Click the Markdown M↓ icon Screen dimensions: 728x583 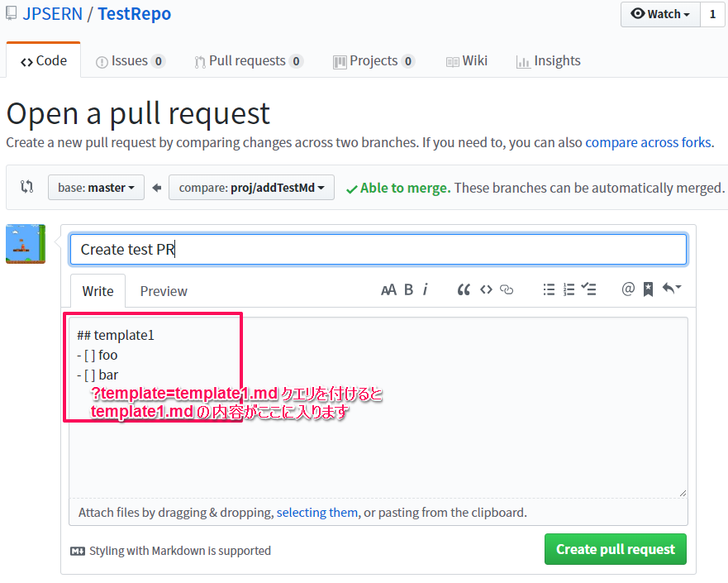78,551
